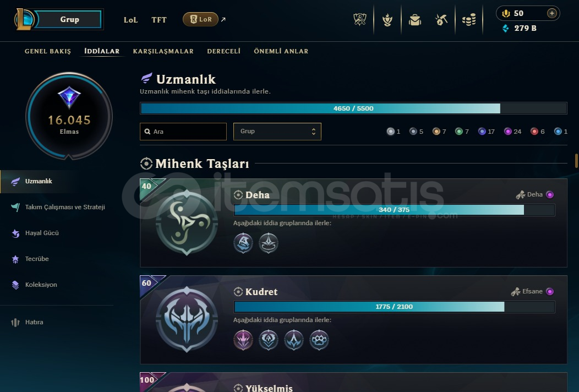Filter challenges by the green rank showing 7

pyautogui.click(x=462, y=132)
